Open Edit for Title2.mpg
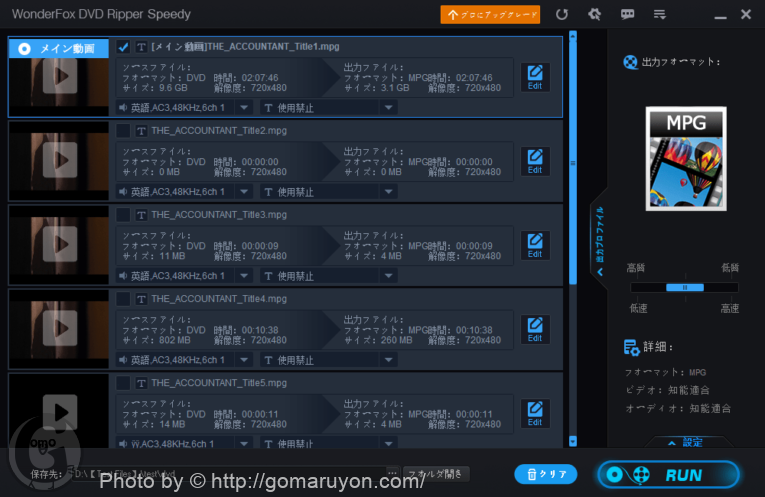This screenshot has width=765, height=497. pyautogui.click(x=535, y=161)
